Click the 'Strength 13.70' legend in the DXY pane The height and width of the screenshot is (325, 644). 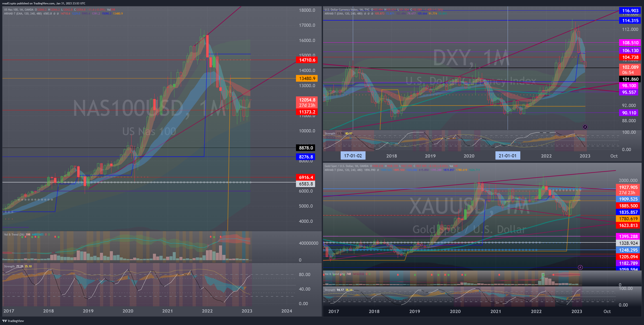[334, 134]
